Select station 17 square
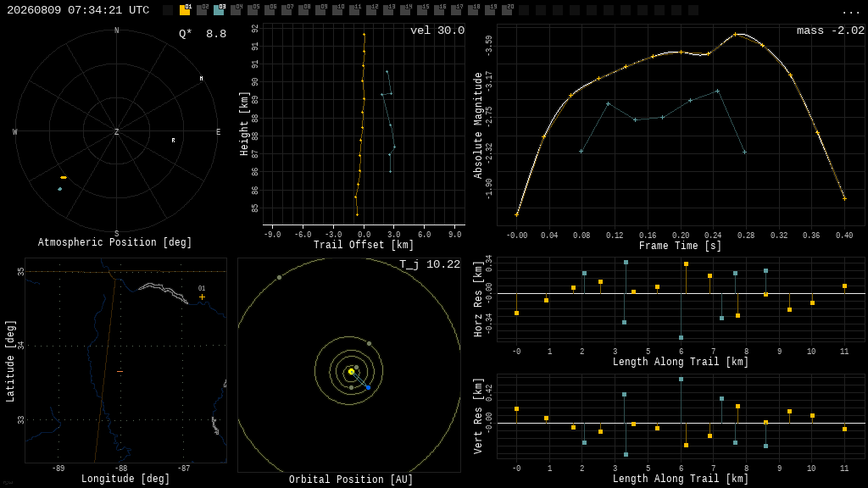Screen dimensions: 868x488 457,10
